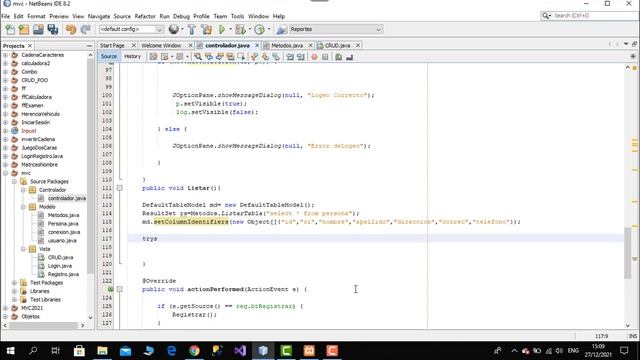Click the editor vertical scrollbar thumb
640x360 pixels.
pyautogui.click(x=628, y=253)
